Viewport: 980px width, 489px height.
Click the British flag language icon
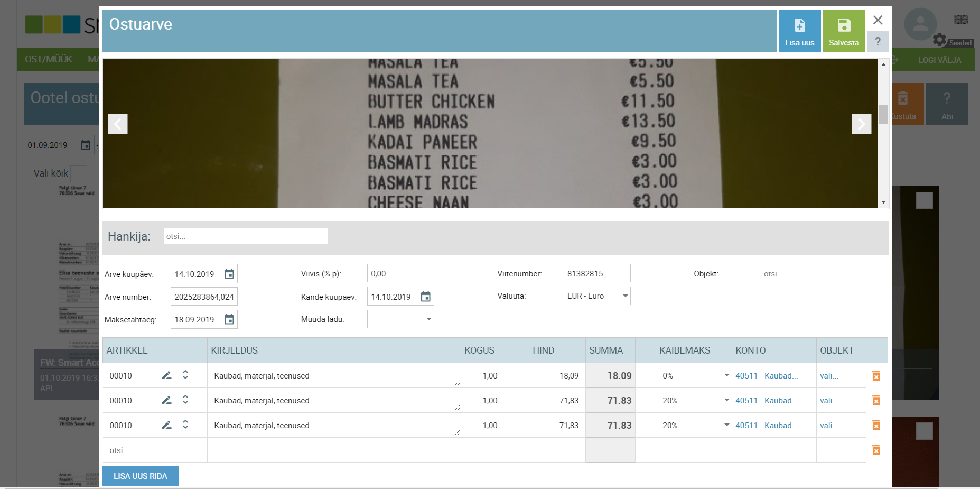[x=960, y=19]
